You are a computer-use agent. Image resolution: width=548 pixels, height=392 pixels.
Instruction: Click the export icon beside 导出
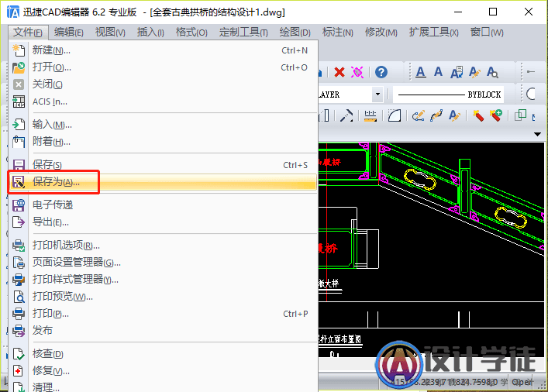point(19,222)
